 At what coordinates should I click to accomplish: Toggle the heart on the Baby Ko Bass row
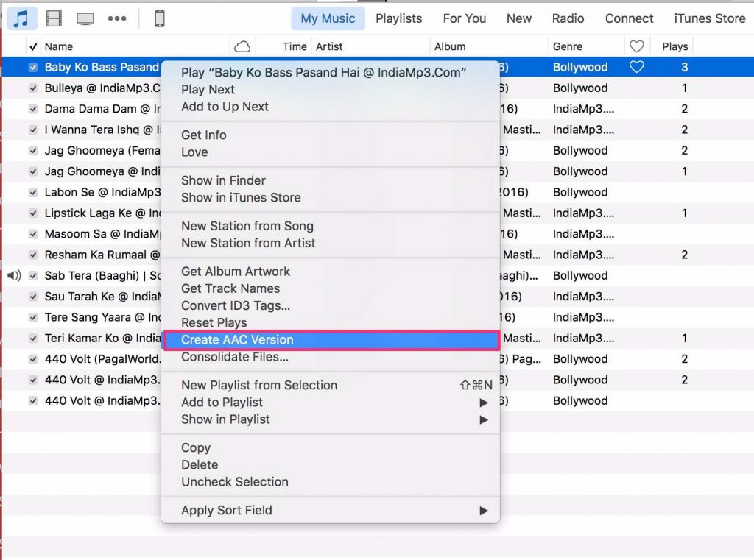pos(637,67)
